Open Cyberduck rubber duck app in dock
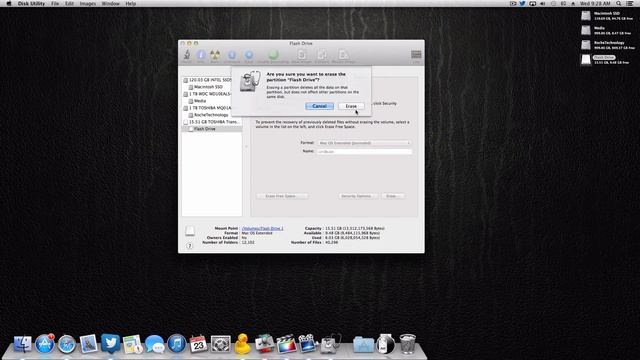The width and height of the screenshot is (640, 360). pos(242,344)
